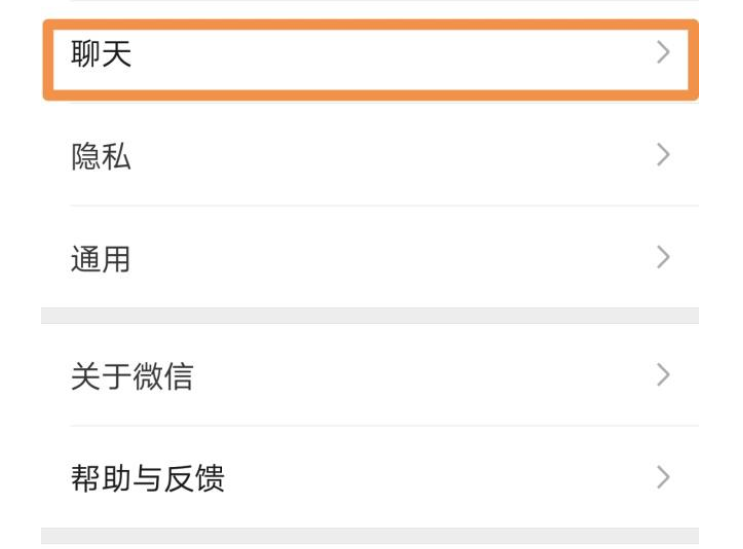Select the 帮助与反馈 text label
Image resolution: width=743 pixels, height=549 pixels.
(x=147, y=479)
